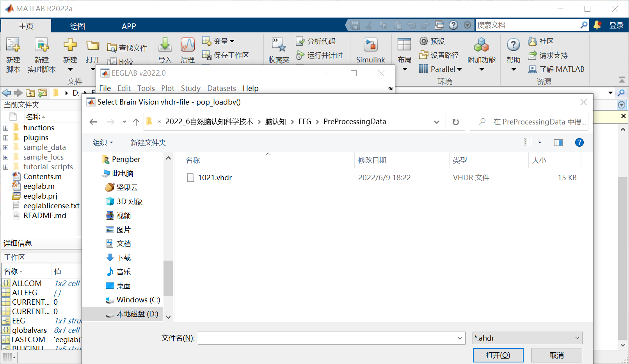629x364 pixels.
Task: Click the Add-Ons (附加功能) cubes icon
Action: [482, 45]
